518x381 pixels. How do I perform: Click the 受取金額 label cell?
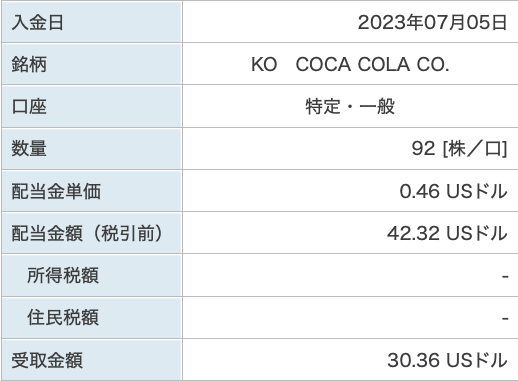(92, 360)
